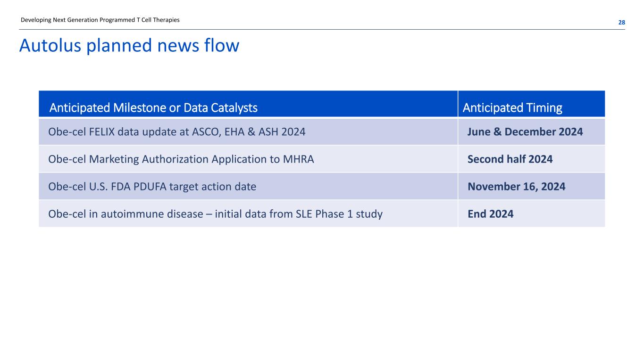Click the page number 28
The image size is (644, 362).
621,23
